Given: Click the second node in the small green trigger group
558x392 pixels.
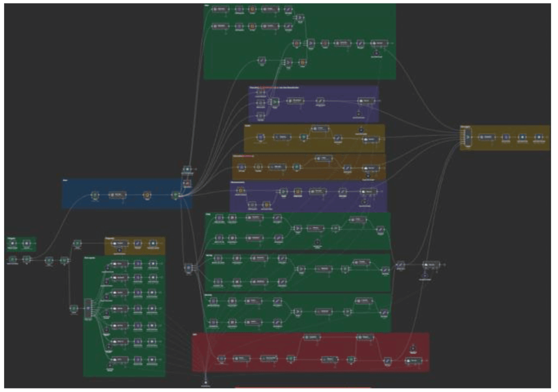Looking at the screenshot, I should [x=26, y=244].
